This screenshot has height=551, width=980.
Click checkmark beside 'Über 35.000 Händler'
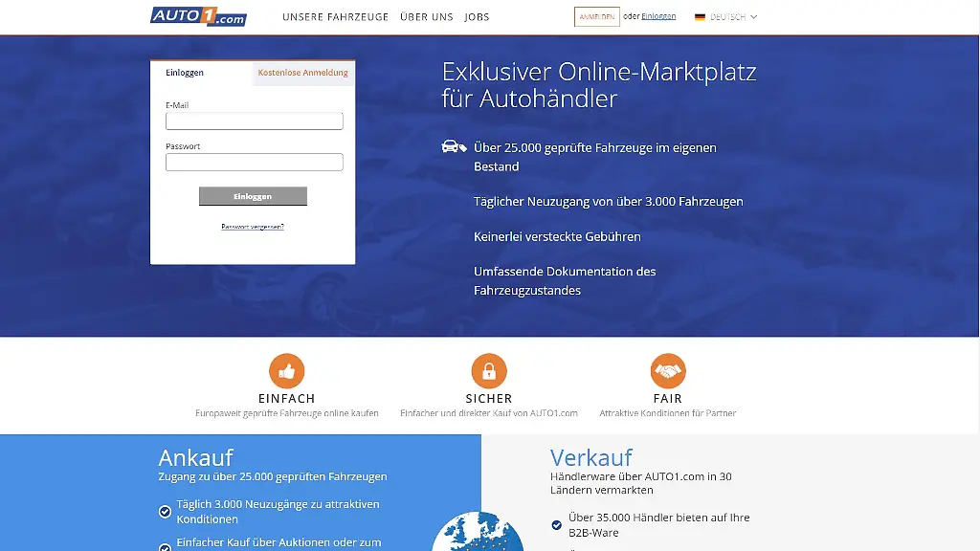coord(557,525)
